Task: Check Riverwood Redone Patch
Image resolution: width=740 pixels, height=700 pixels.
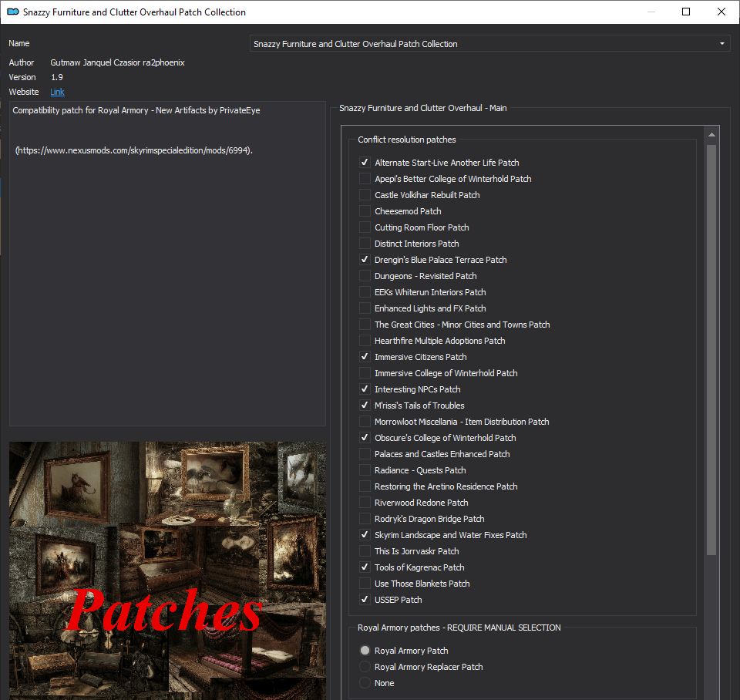Action: pos(365,502)
